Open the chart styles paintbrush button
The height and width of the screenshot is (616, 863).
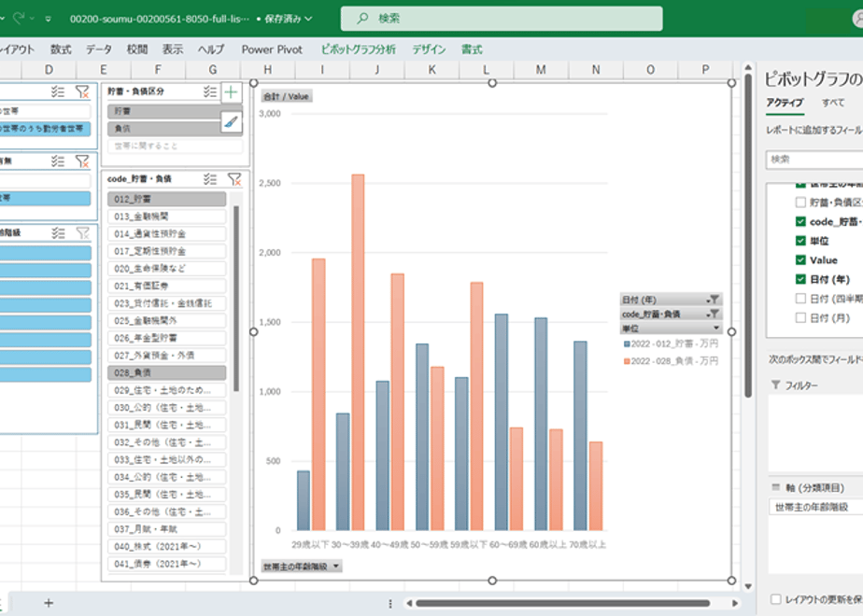click(232, 121)
